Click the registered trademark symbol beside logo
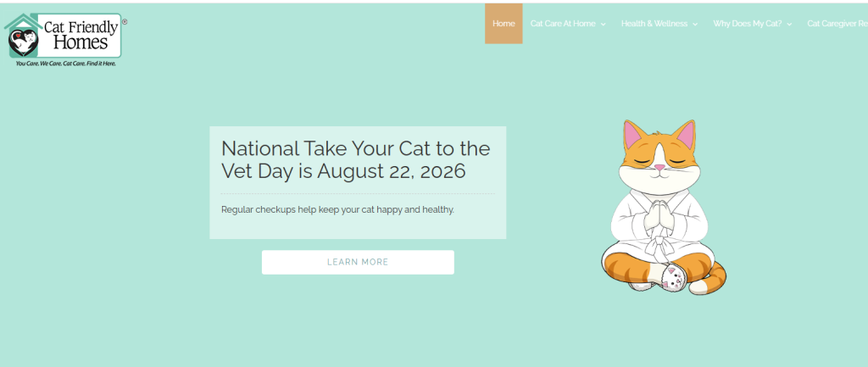This screenshot has height=367, width=868. [x=125, y=22]
